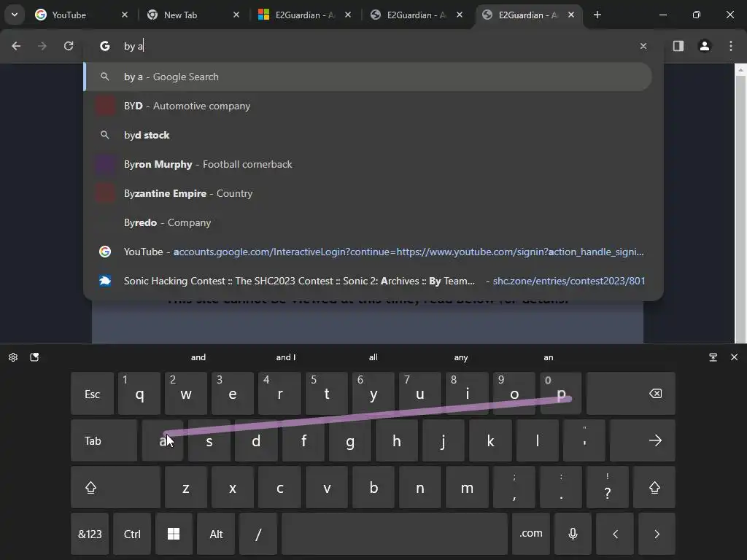
Task: Toggle the Ctrl key
Action: [x=132, y=534]
